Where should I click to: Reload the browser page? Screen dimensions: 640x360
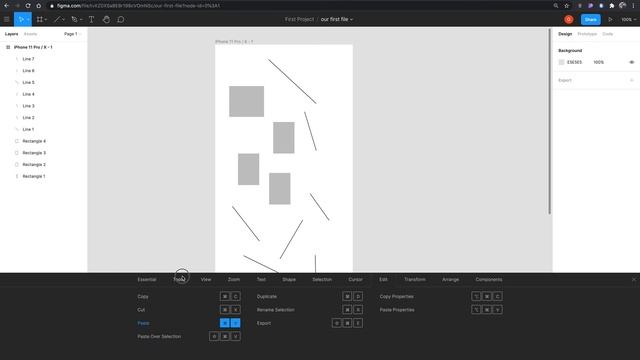(28, 6)
